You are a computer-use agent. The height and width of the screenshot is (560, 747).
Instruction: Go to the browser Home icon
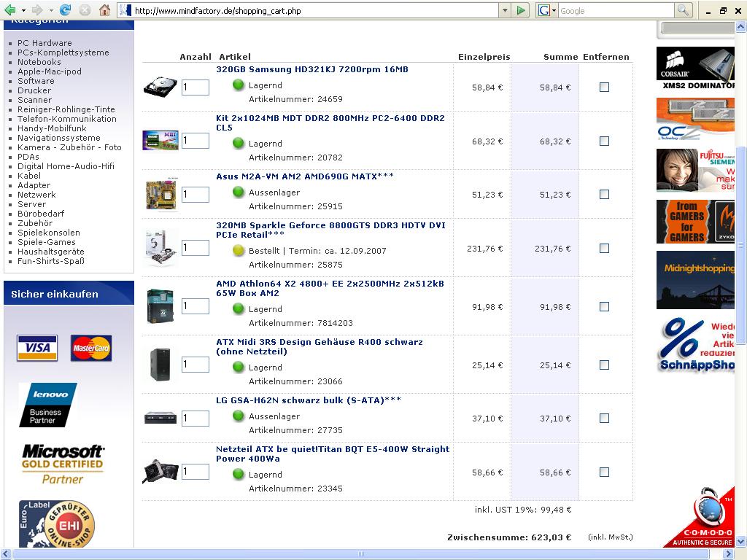coord(104,10)
